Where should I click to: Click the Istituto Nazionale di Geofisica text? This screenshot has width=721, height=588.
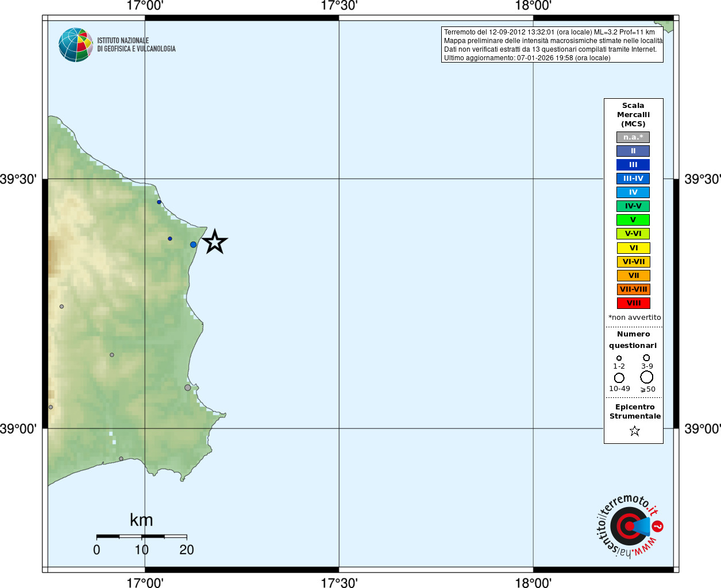[x=136, y=45]
